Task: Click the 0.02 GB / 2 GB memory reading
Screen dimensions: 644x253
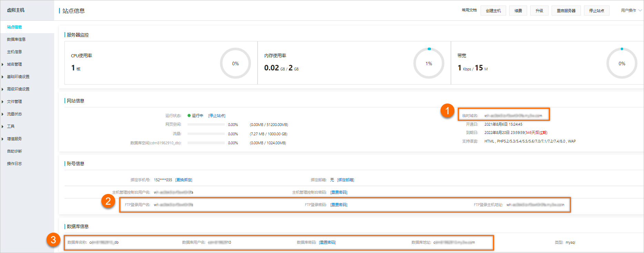Action: pos(281,68)
